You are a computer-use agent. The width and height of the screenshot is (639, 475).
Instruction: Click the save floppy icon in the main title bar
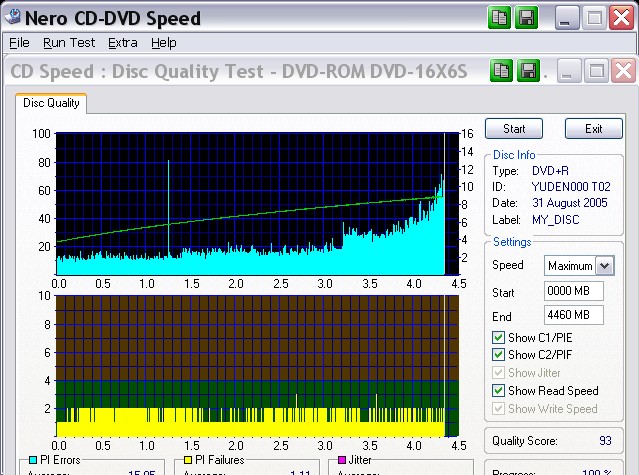coord(527,18)
